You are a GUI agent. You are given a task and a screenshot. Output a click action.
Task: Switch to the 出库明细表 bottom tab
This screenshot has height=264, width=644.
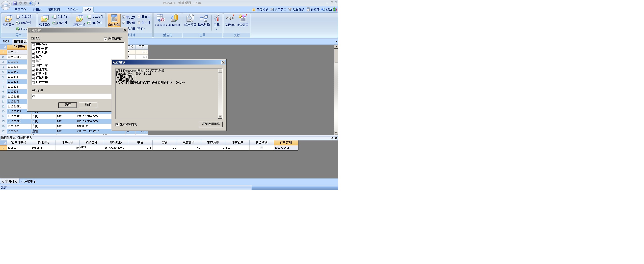(29, 181)
